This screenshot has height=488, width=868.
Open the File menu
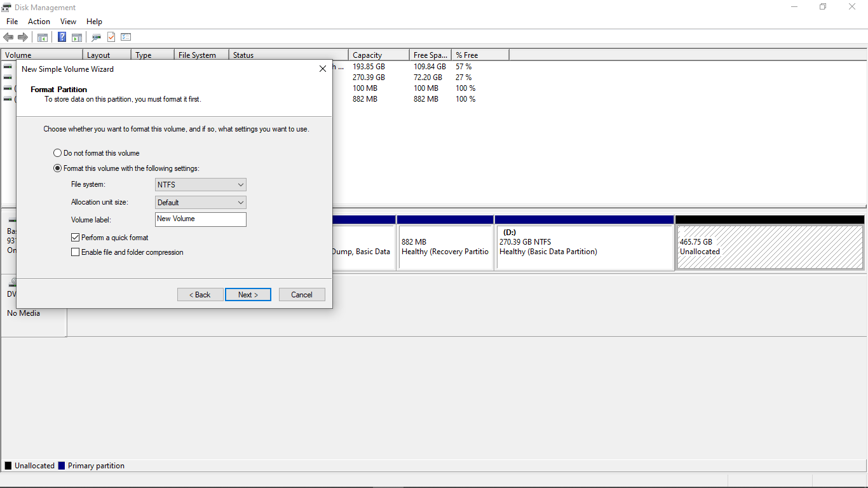[12, 22]
